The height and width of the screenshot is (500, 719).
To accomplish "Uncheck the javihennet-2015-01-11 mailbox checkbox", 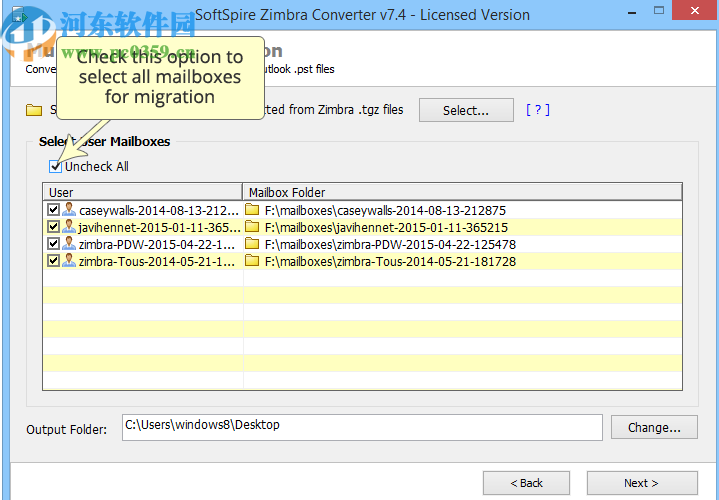I will pyautogui.click(x=53, y=227).
